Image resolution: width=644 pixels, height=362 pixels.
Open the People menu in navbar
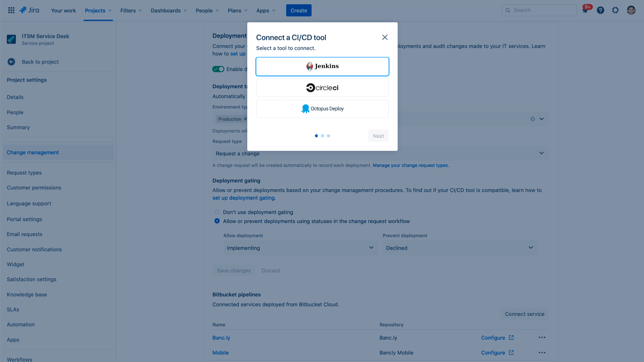[x=206, y=10]
